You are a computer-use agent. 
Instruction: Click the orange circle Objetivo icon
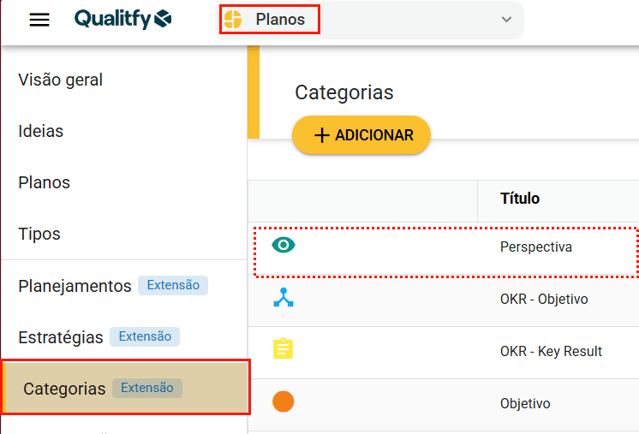[284, 402]
